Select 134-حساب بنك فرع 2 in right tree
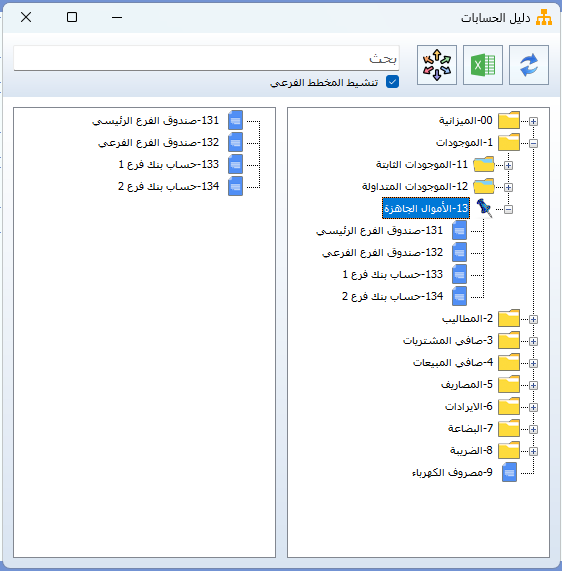The width and height of the screenshot is (562, 571). pyautogui.click(x=392, y=296)
